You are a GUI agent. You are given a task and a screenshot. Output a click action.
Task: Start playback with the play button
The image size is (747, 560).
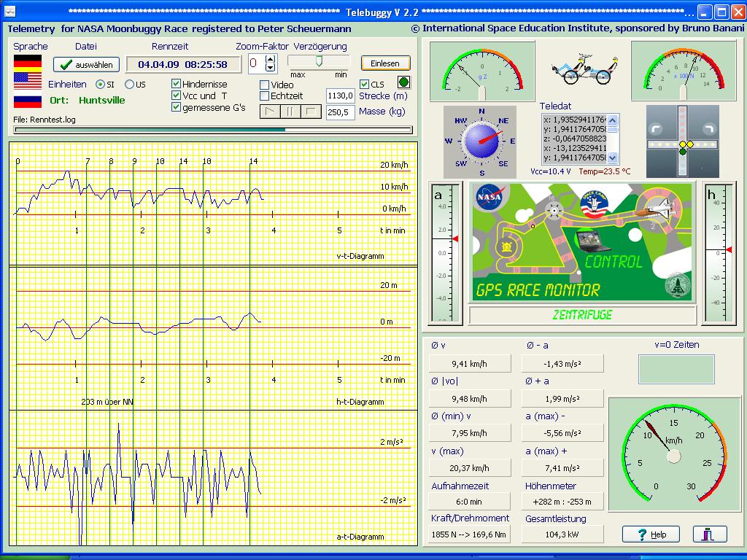point(270,112)
